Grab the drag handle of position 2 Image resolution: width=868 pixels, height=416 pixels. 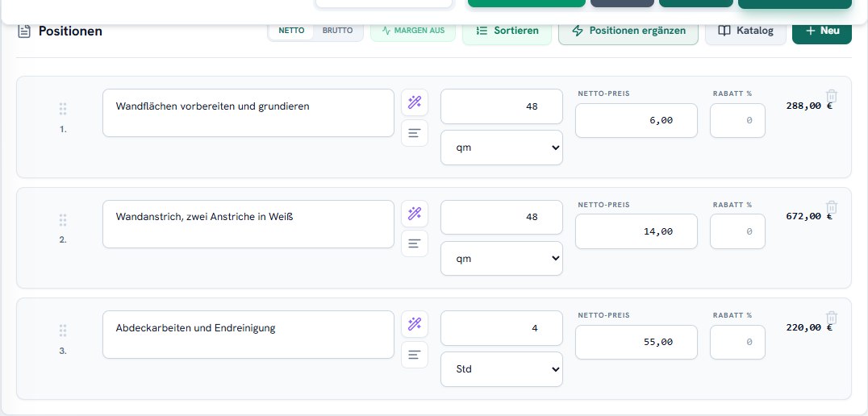(63, 220)
